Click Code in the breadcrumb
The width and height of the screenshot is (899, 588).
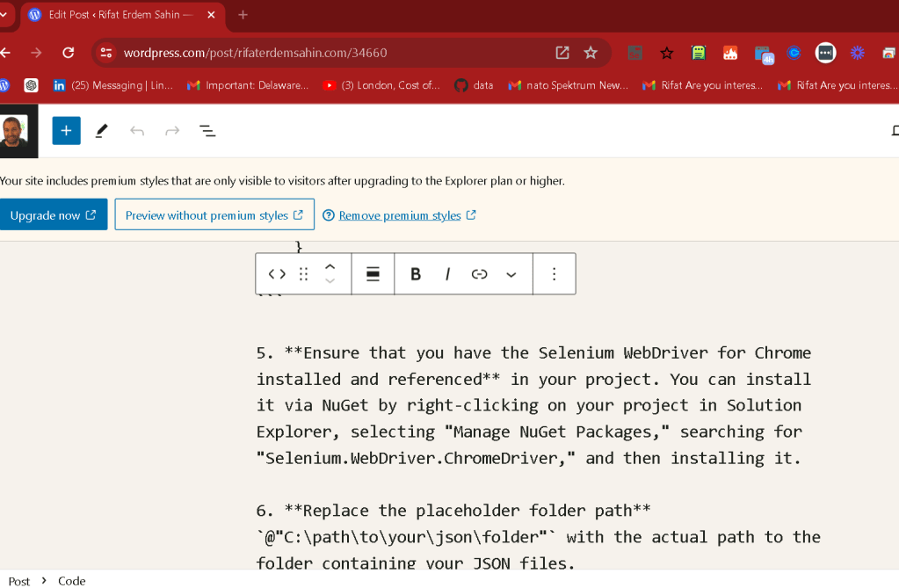pyautogui.click(x=72, y=581)
